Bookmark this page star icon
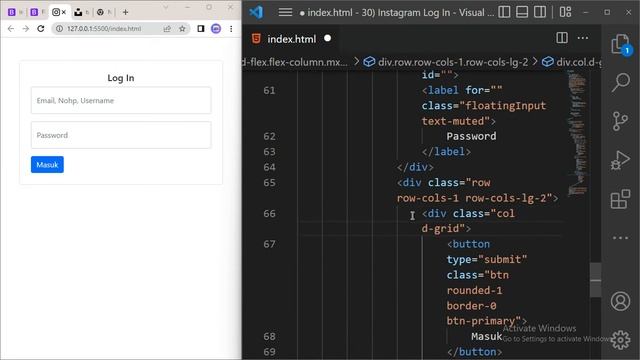The height and width of the screenshot is (360, 640). pos(182,29)
